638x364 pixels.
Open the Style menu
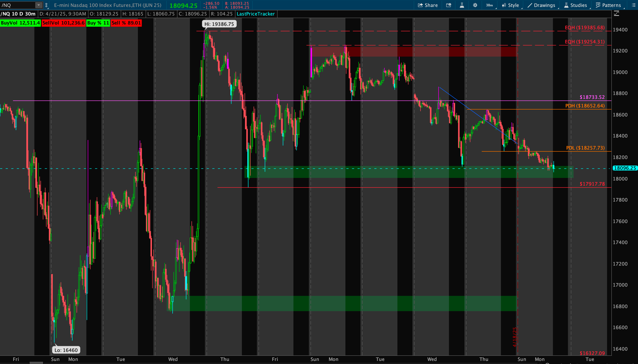[510, 5]
